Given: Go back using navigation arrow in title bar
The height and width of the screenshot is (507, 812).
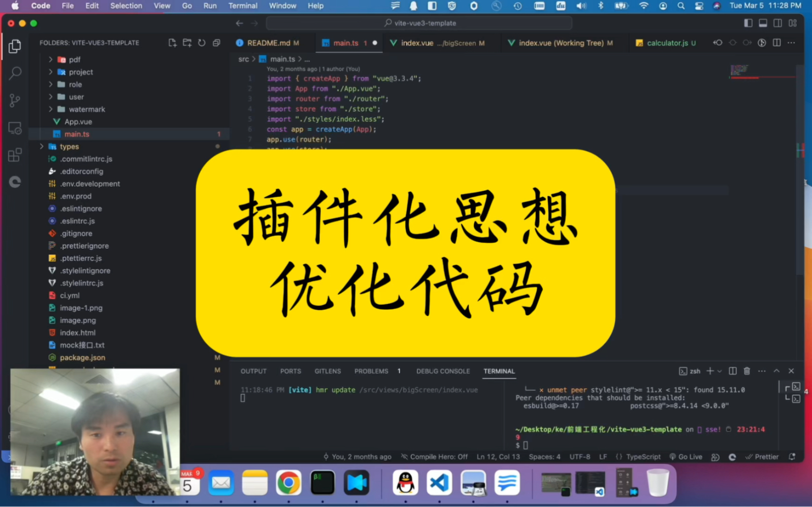Looking at the screenshot, I should click(x=240, y=23).
